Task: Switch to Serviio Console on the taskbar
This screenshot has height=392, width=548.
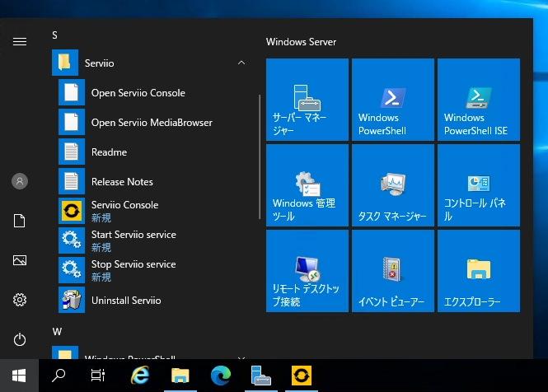Action: point(302,376)
